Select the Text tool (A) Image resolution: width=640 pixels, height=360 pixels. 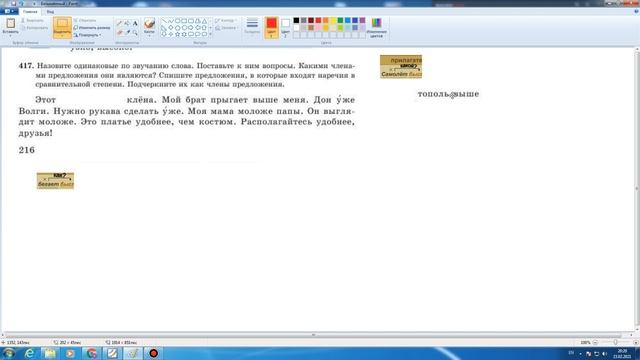[x=135, y=24]
